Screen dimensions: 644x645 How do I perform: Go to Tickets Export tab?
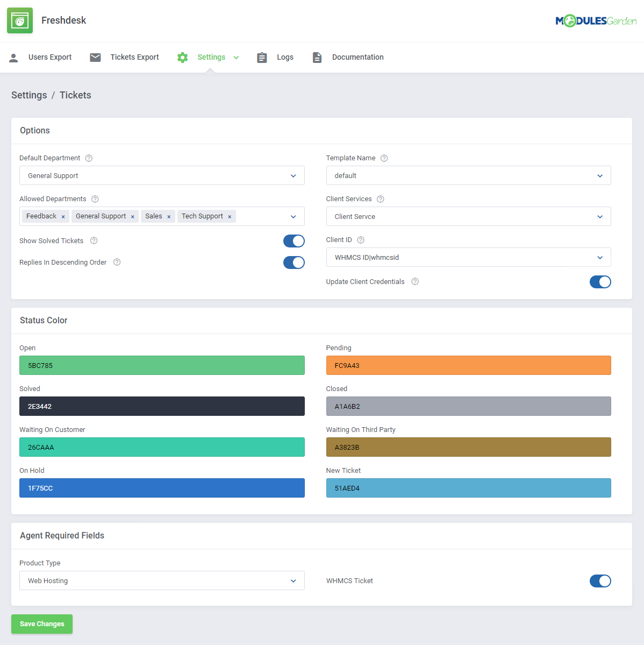point(125,57)
